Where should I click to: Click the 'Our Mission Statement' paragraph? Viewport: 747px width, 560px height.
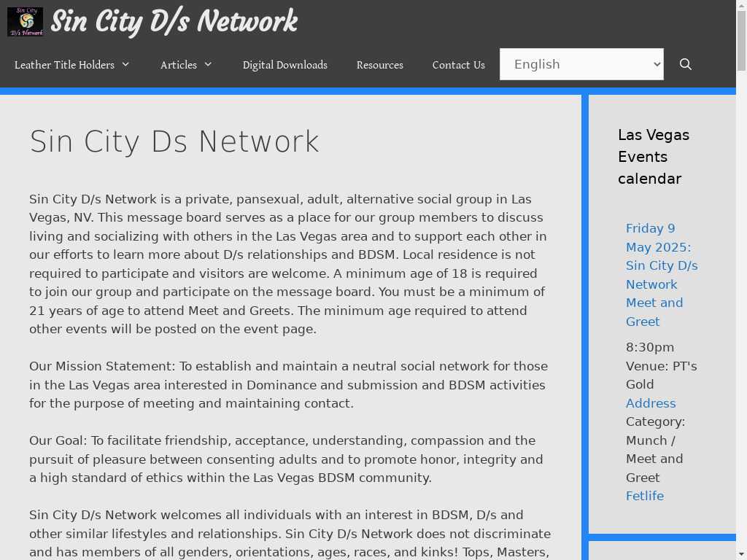click(x=288, y=385)
